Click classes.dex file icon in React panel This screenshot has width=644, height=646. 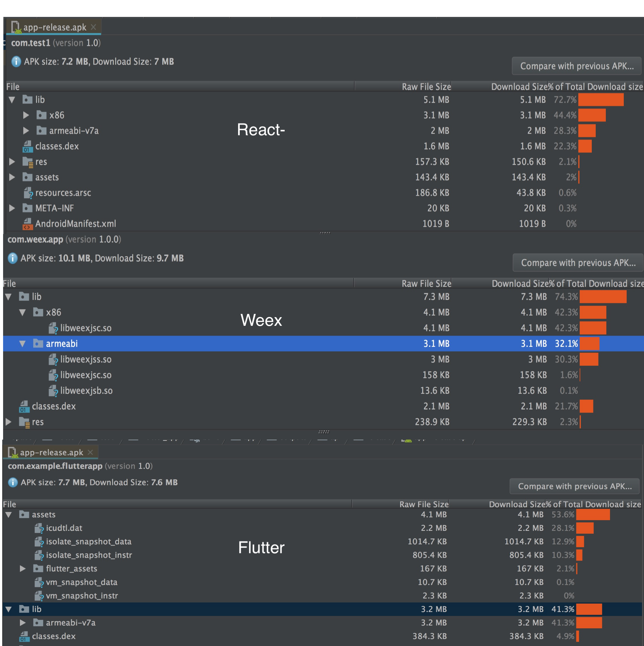pyautogui.click(x=28, y=146)
